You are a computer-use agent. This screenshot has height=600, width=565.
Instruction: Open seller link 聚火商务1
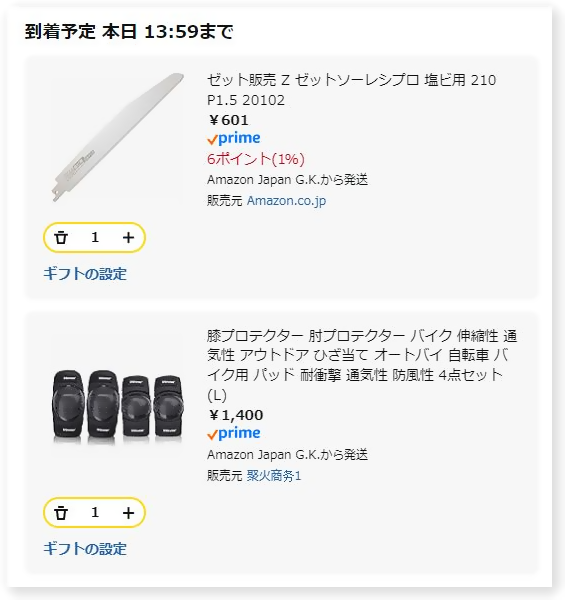pyautogui.click(x=274, y=476)
